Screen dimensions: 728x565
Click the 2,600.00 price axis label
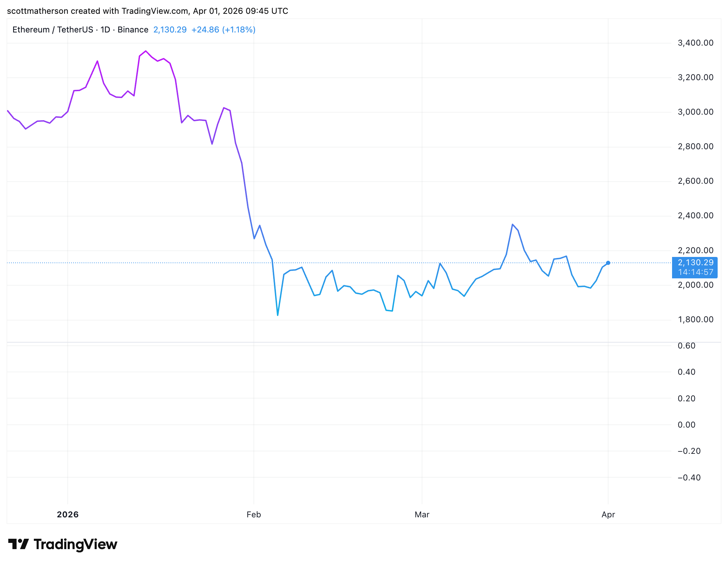click(x=695, y=181)
